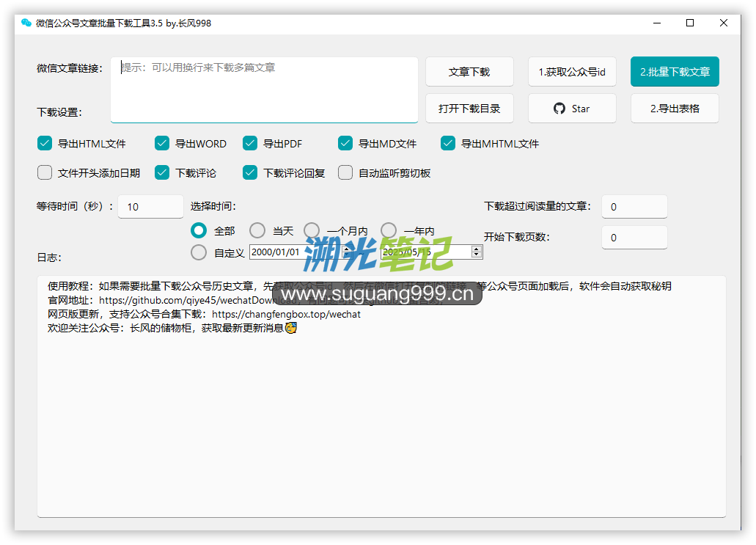The width and height of the screenshot is (756, 545).
Task: Start 2.批量下载文章 batch download
Action: (x=675, y=72)
